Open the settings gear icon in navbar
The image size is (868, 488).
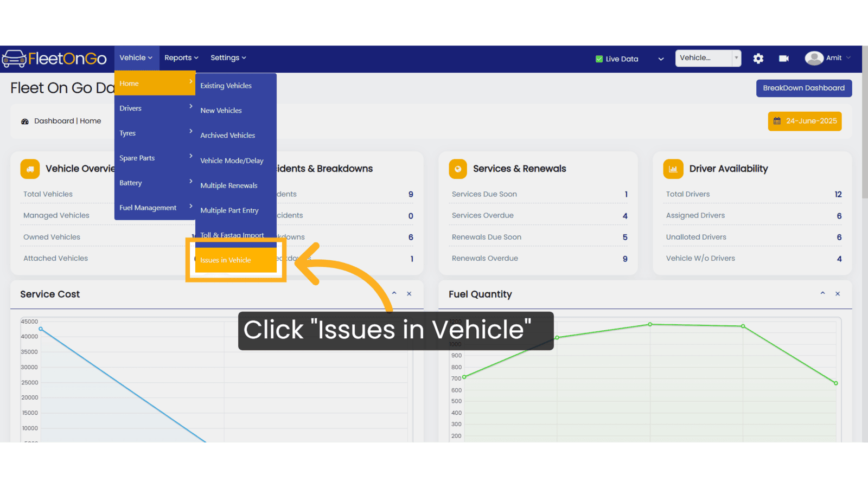(758, 59)
